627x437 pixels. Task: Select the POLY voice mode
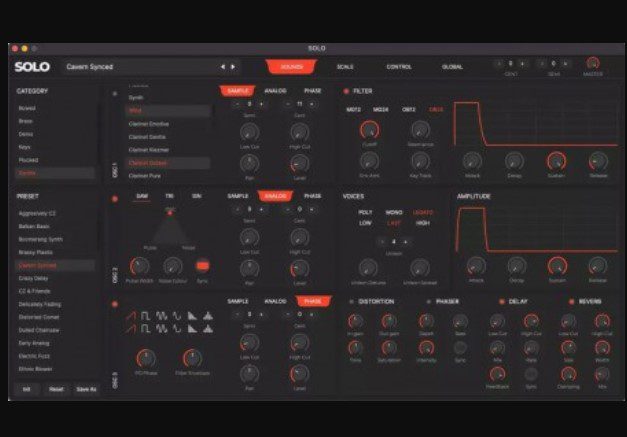pos(365,212)
